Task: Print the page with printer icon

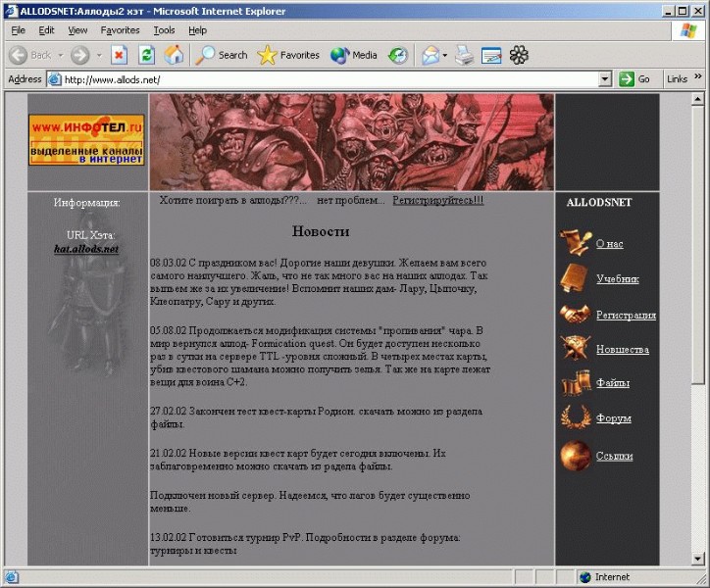Action: point(464,55)
